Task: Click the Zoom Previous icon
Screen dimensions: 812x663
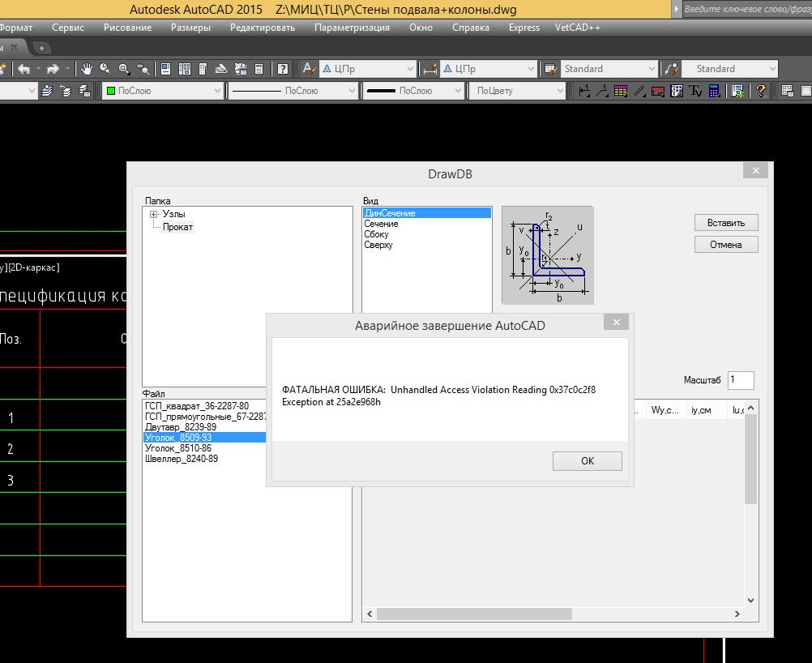Action: coord(143,69)
